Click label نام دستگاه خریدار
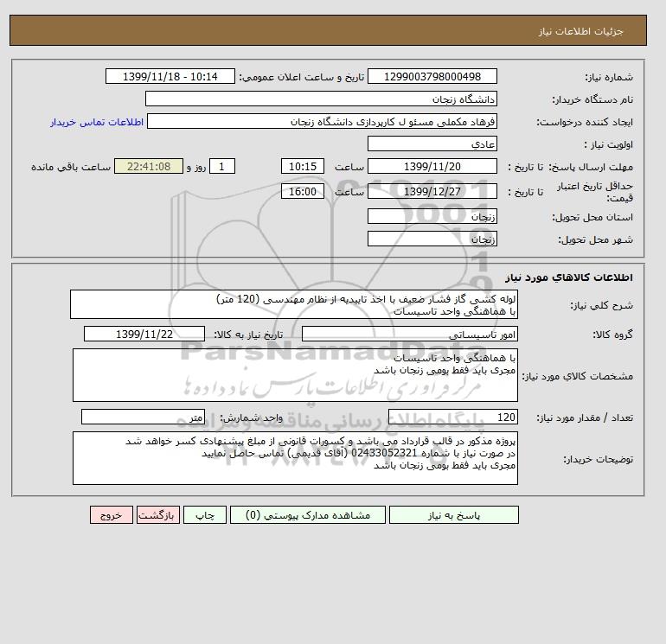This screenshot has width=666, height=644. (x=592, y=99)
